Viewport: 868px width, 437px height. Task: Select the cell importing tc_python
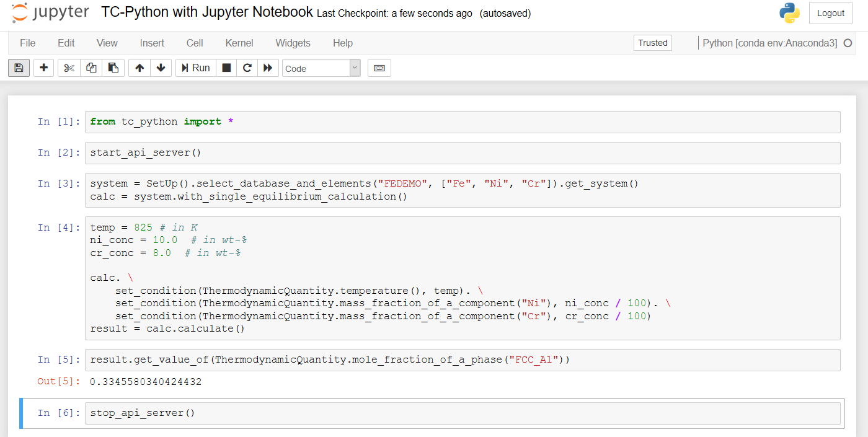463,121
